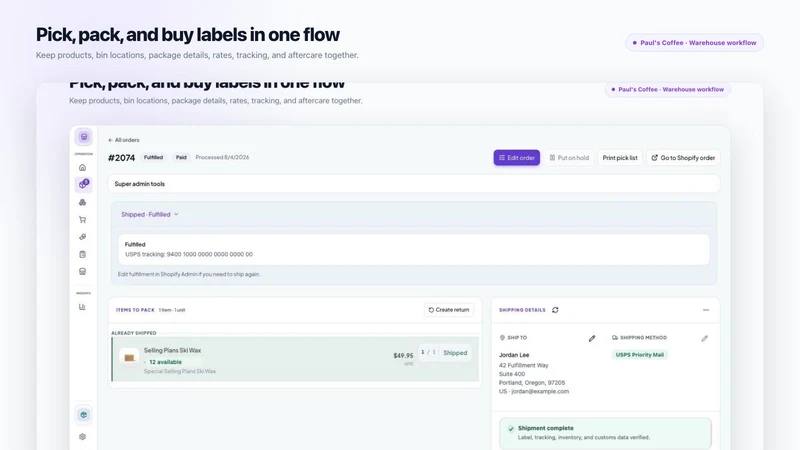The width and height of the screenshot is (800, 450).
Task: Open the clipboard sidebar icon
Action: coord(82,254)
